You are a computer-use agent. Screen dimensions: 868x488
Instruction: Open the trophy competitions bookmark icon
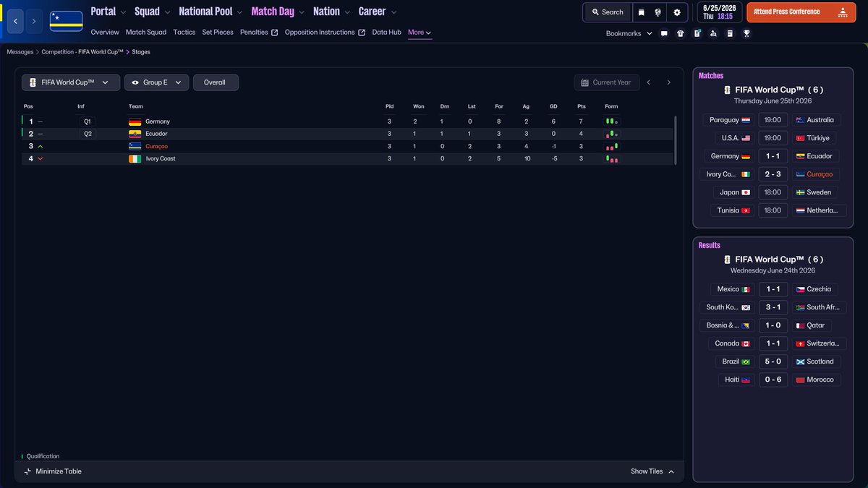click(x=746, y=33)
